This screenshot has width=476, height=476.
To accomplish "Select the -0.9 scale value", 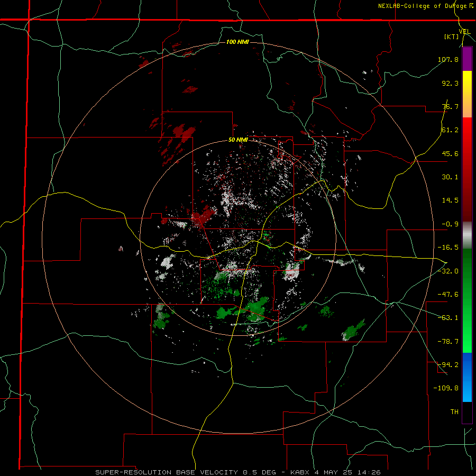I will point(450,224).
